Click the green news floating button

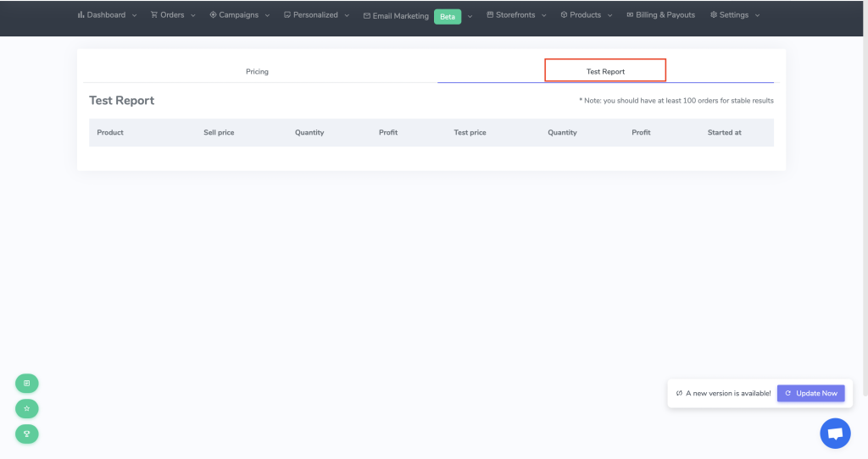click(x=26, y=384)
